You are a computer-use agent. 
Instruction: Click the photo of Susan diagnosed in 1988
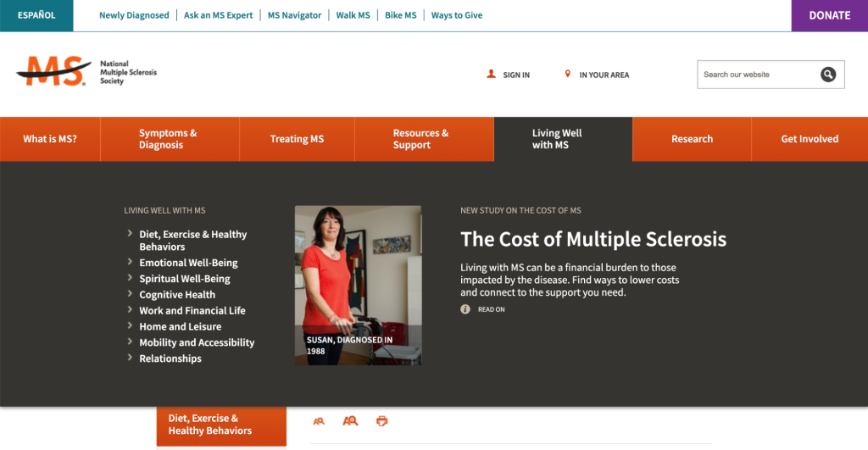(359, 285)
